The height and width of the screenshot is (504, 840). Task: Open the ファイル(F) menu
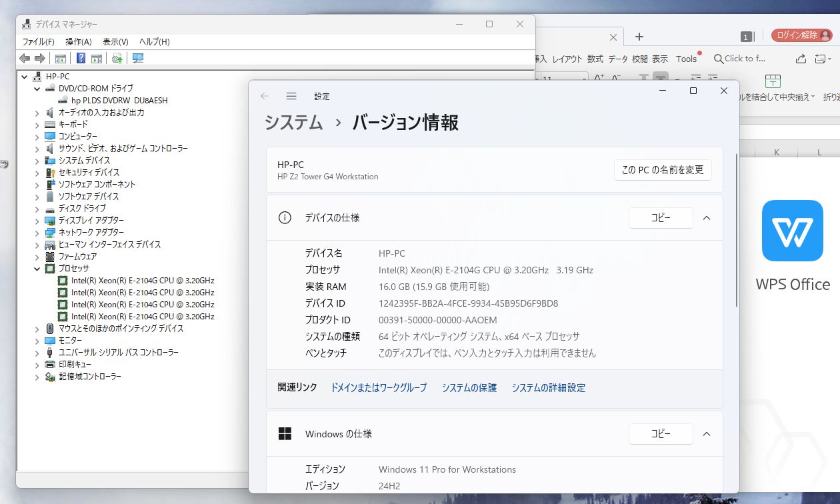point(39,41)
